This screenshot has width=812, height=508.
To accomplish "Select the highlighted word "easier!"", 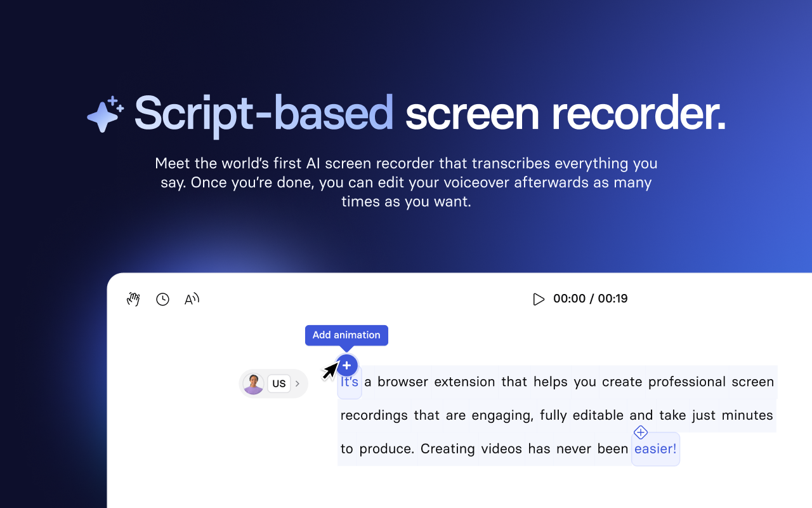I will click(x=655, y=449).
